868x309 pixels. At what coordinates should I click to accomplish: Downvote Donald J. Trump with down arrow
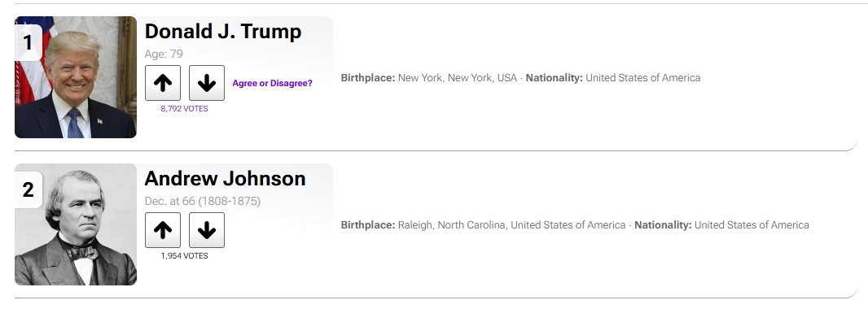pyautogui.click(x=207, y=83)
